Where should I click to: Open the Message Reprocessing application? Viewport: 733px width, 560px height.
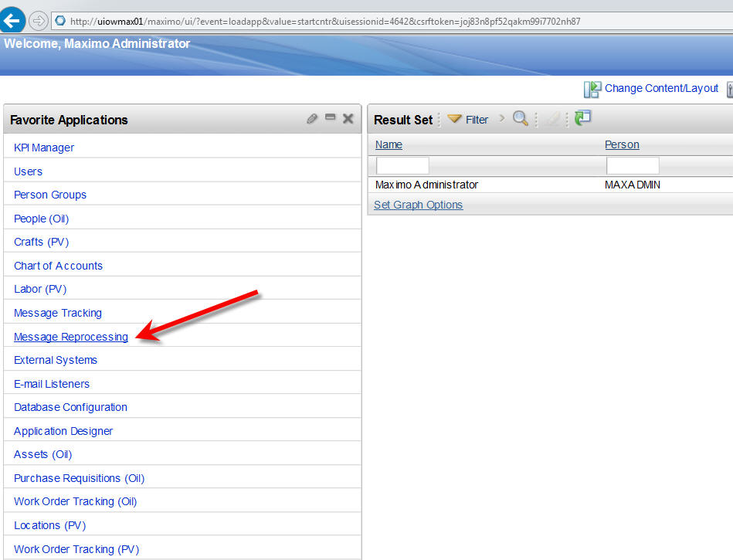pyautogui.click(x=70, y=336)
